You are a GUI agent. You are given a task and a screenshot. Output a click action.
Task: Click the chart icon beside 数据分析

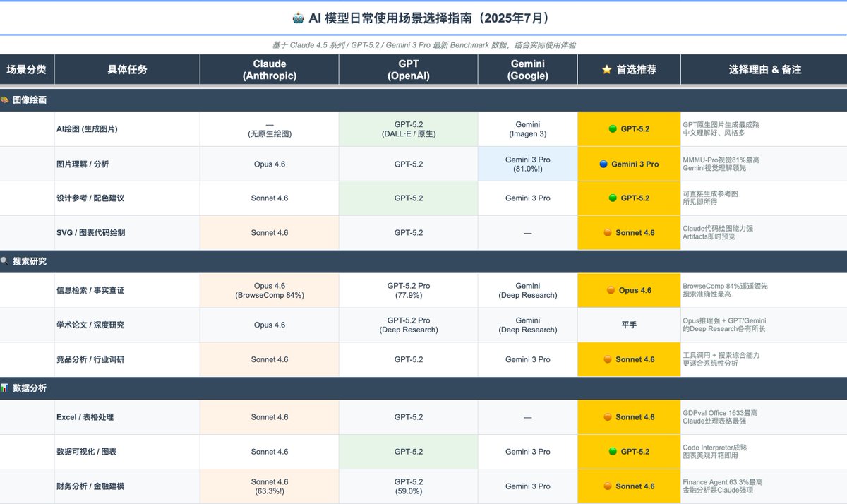click(x=5, y=388)
